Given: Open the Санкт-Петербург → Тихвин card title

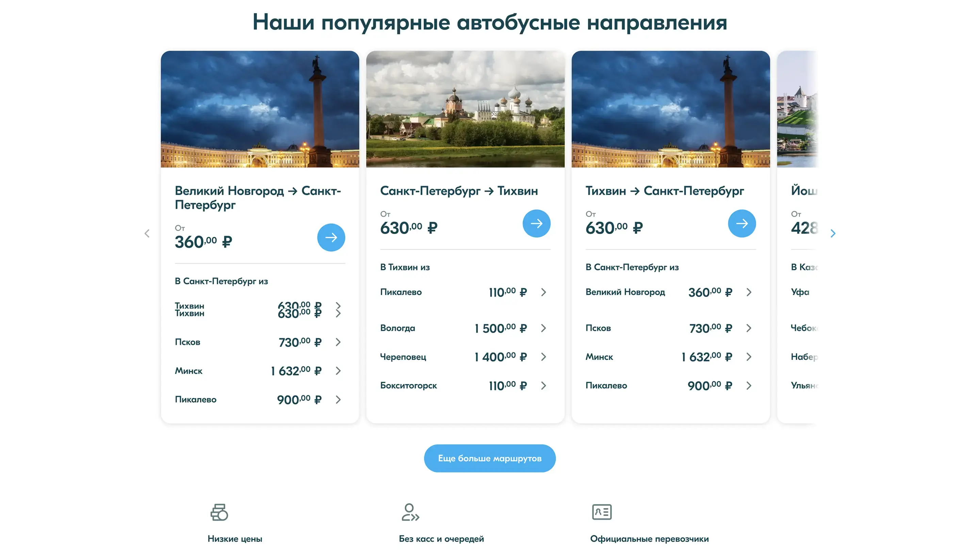Looking at the screenshot, I should pyautogui.click(x=459, y=190).
